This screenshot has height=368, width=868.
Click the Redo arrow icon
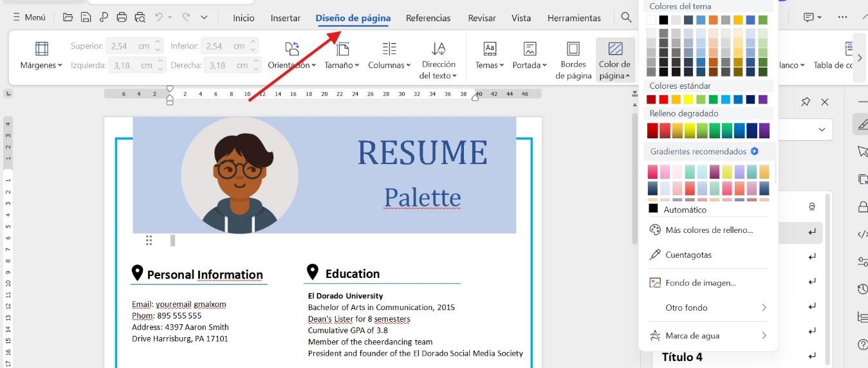pos(186,17)
